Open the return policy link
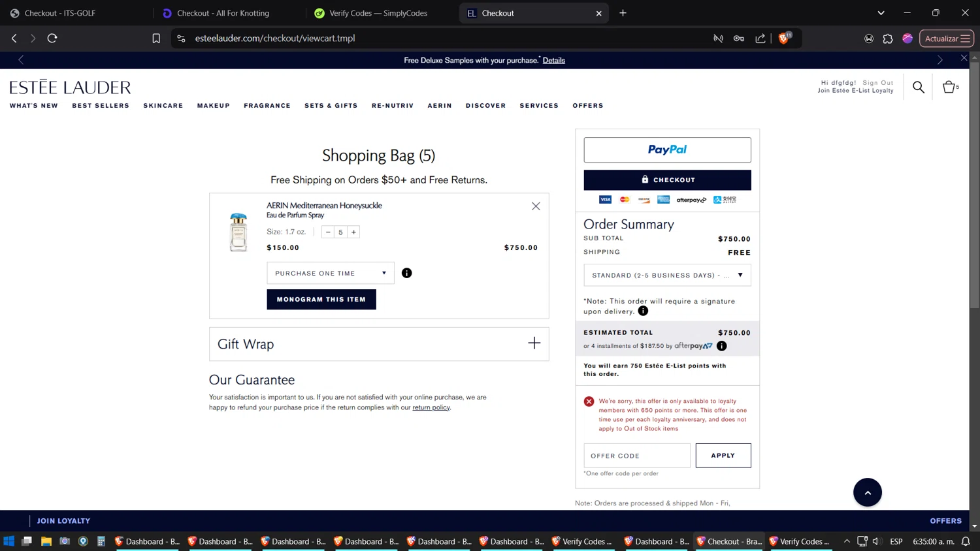 [431, 407]
